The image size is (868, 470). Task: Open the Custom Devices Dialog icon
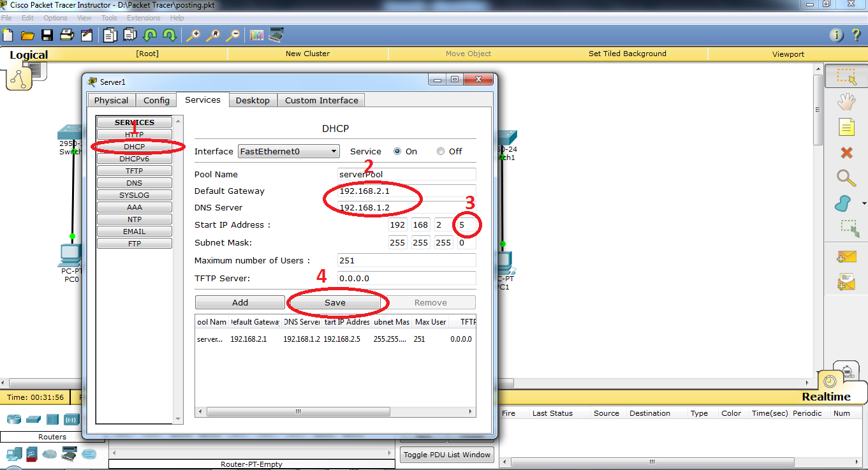pos(276,34)
